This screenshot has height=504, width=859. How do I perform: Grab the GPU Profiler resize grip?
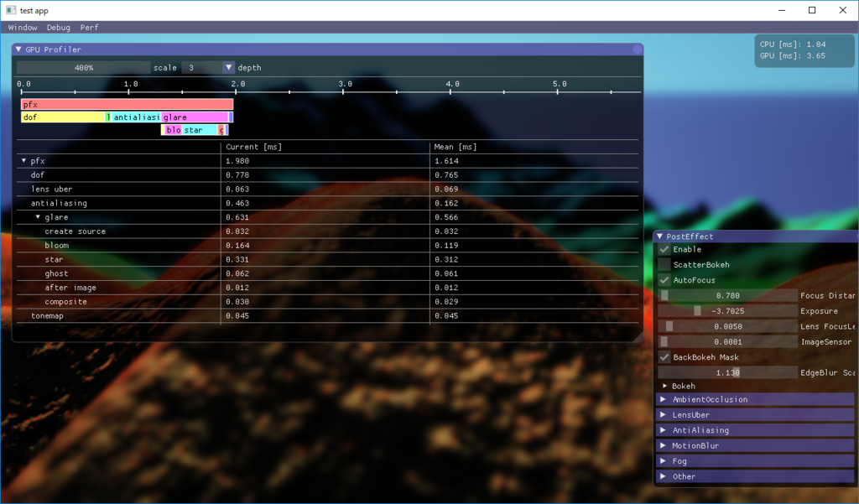pos(638,337)
